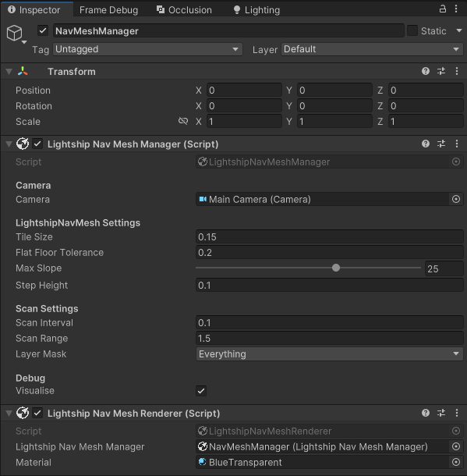
Task: Click Rotation Y field
Action: [x=334, y=106]
